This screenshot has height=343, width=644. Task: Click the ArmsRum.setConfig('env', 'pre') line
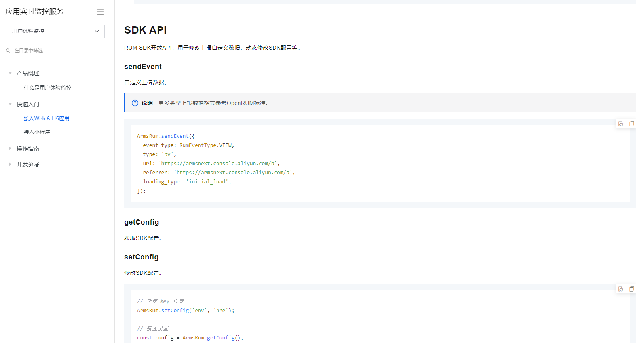pyautogui.click(x=186, y=311)
